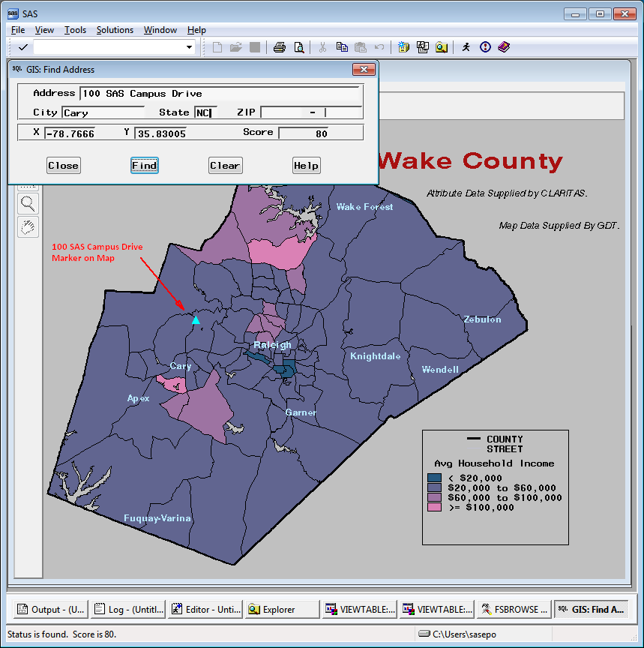Click the blue exclamation Help icon
Screen dimensions: 644x648
pos(484,47)
